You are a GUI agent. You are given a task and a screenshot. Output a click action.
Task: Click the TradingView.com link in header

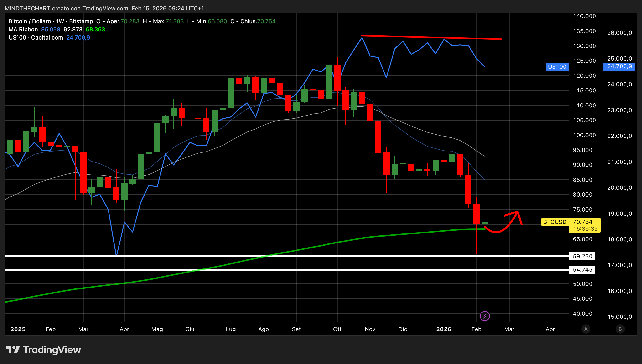tap(105, 9)
